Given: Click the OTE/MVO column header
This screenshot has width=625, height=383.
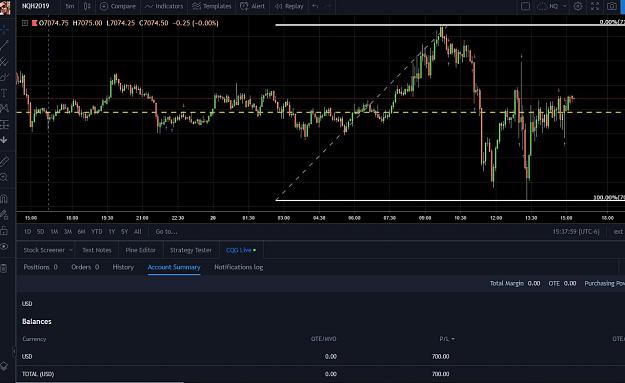Looking at the screenshot, I should (323, 339).
